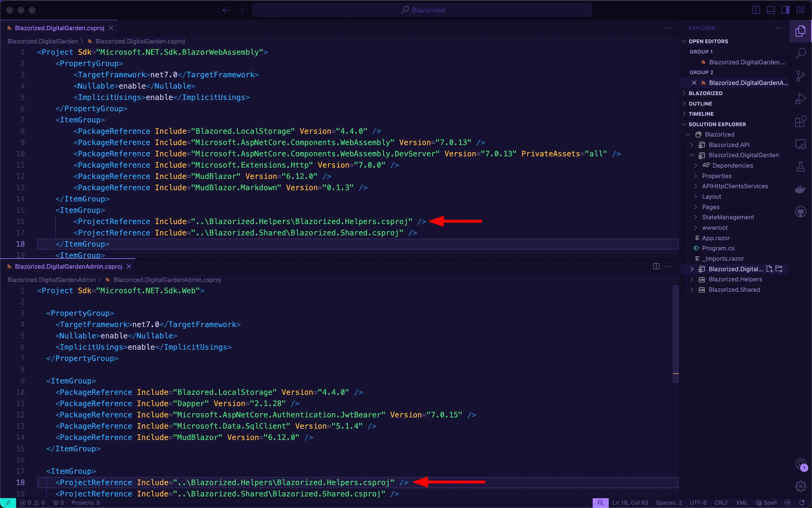Image resolution: width=812 pixels, height=508 pixels.
Task: Close the Blazorized.DigitalGardenAdmin.csproj tab
Action: (129, 266)
